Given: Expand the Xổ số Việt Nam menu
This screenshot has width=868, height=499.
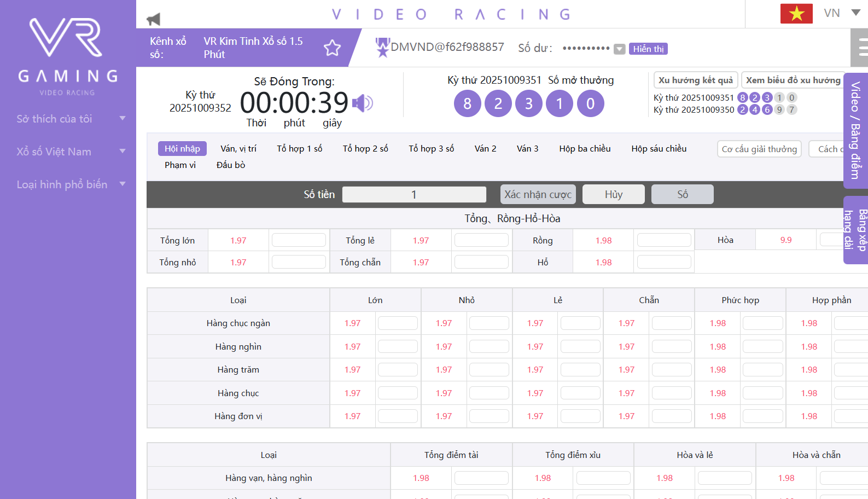Looking at the screenshot, I should tap(71, 152).
